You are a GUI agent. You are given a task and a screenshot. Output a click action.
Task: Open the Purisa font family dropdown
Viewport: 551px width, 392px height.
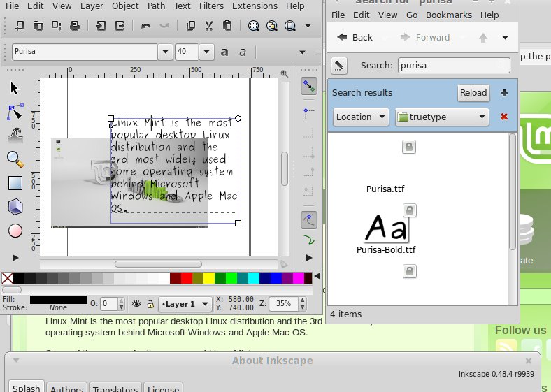[x=165, y=52]
